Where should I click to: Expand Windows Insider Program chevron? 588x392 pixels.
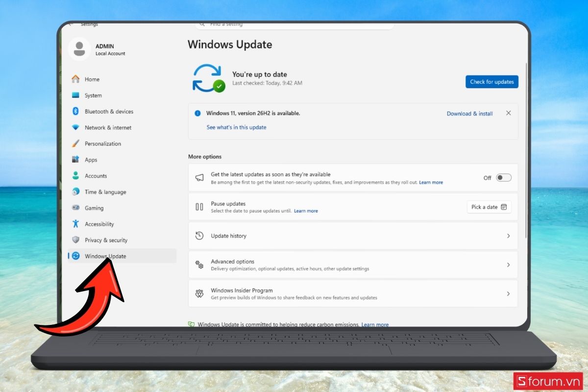point(508,294)
